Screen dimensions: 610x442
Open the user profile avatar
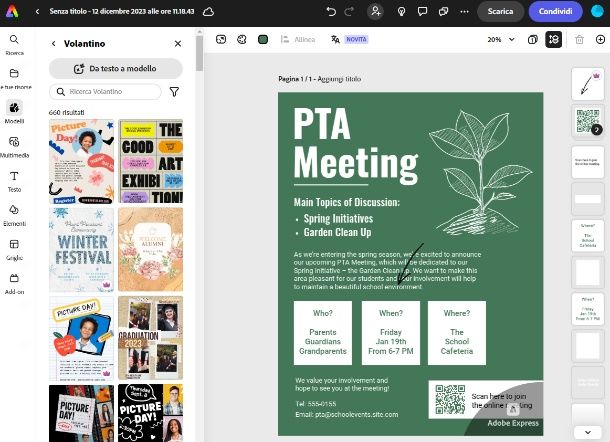click(x=598, y=11)
